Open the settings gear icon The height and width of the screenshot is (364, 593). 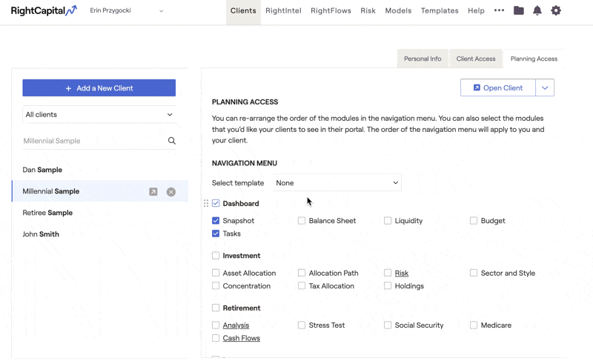556,10
